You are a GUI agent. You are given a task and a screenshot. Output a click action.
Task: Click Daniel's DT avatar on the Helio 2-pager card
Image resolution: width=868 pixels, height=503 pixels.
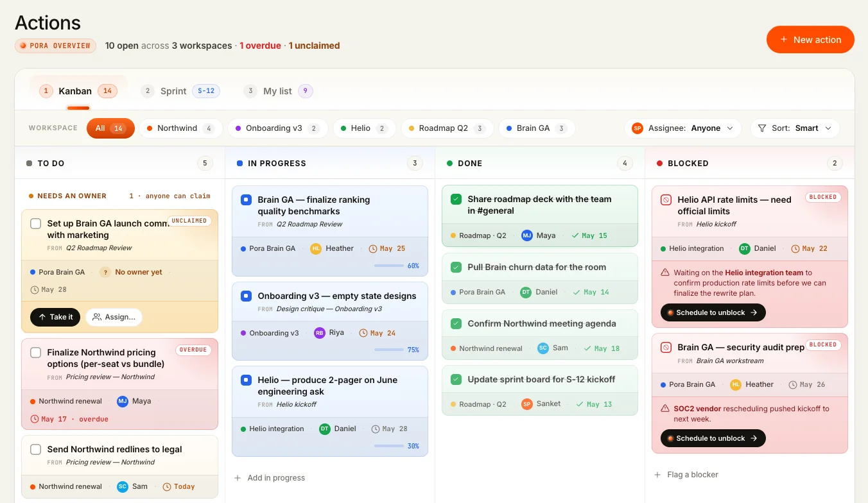click(325, 429)
